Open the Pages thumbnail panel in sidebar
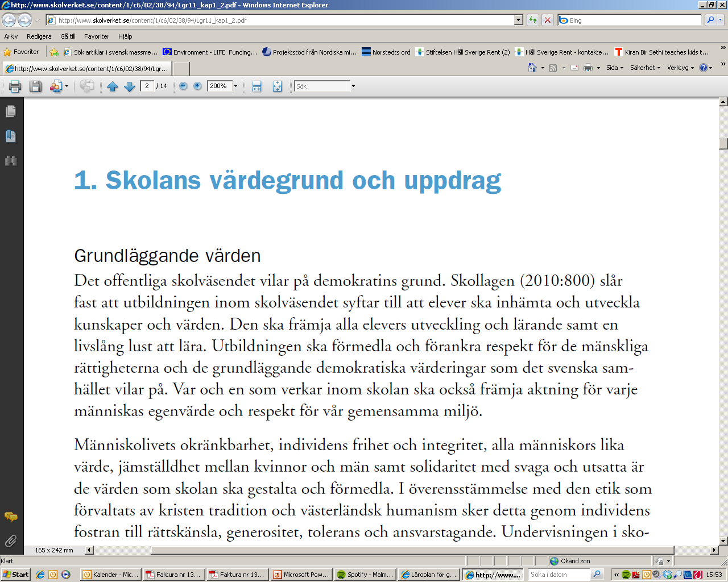The height and width of the screenshot is (582, 728). click(10, 111)
